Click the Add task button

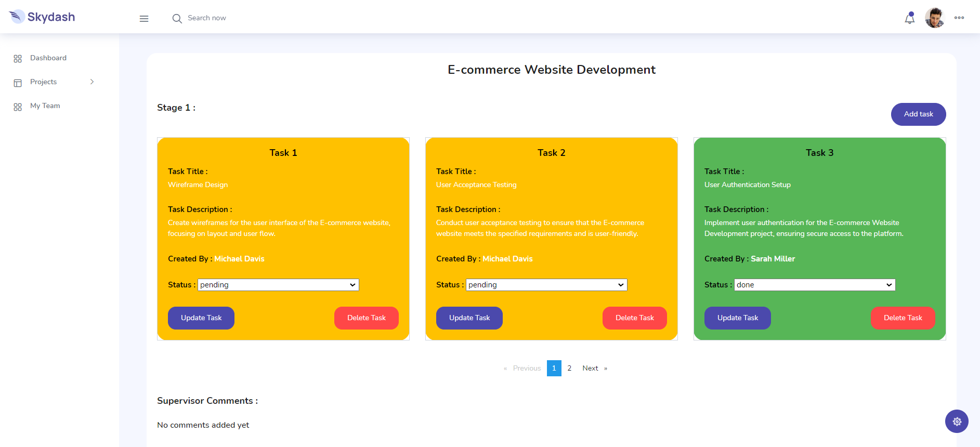(918, 114)
